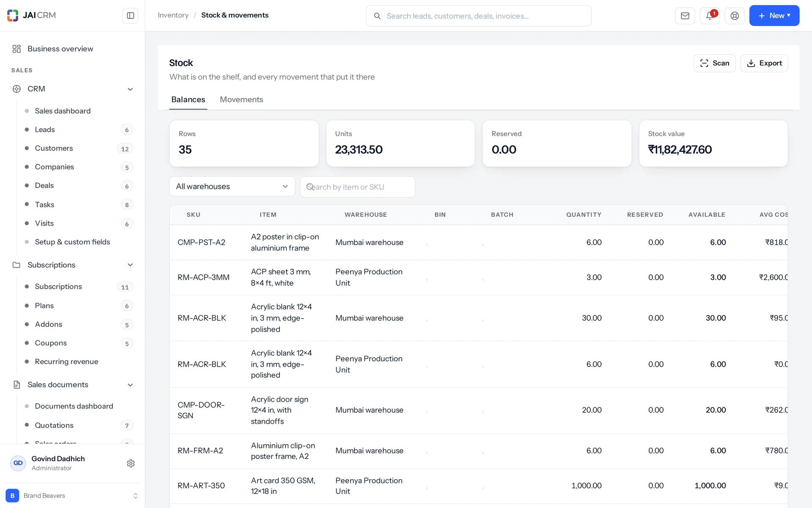Click the global search magnifier icon
Image resolution: width=812 pixels, height=508 pixels.
click(377, 16)
